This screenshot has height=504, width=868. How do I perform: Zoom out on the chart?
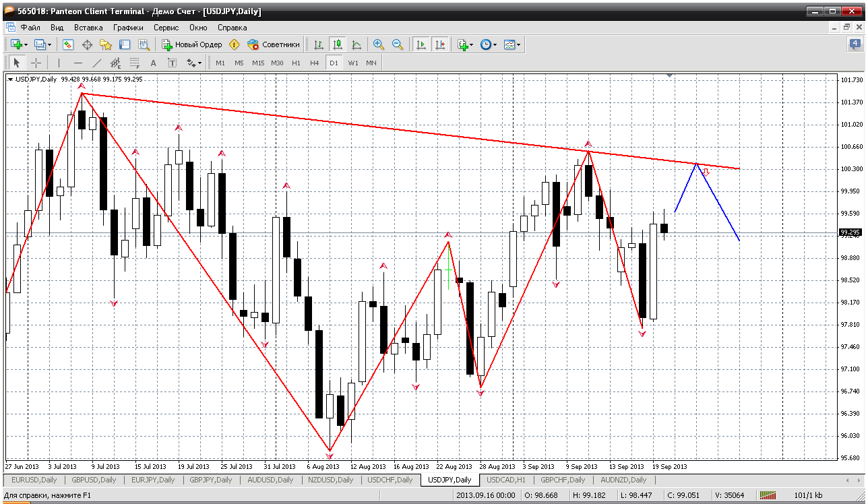pos(398,44)
